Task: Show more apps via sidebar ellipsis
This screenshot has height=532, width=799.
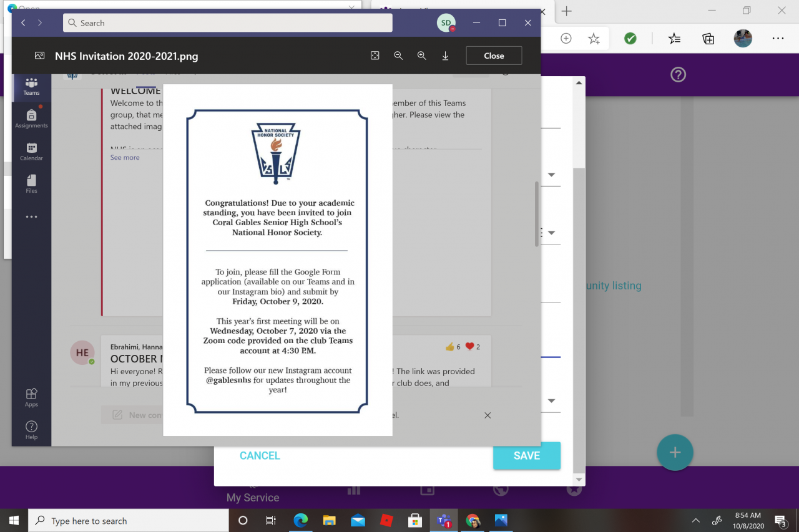Action: 31,217
